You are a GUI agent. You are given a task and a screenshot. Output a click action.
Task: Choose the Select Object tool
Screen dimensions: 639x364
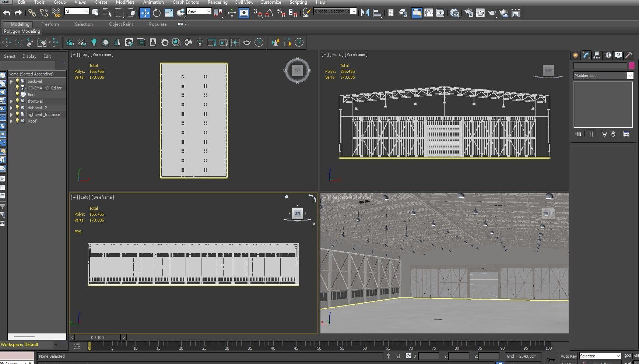coord(95,13)
